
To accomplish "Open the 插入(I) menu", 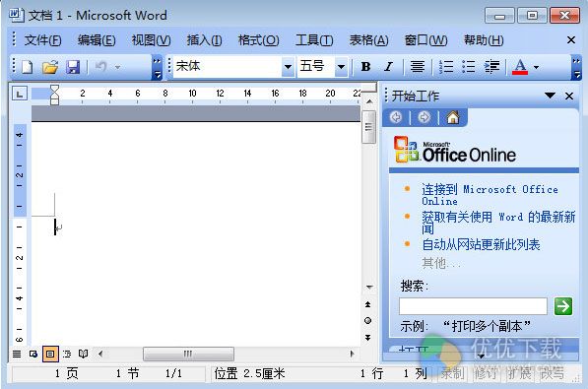I will 205,40.
